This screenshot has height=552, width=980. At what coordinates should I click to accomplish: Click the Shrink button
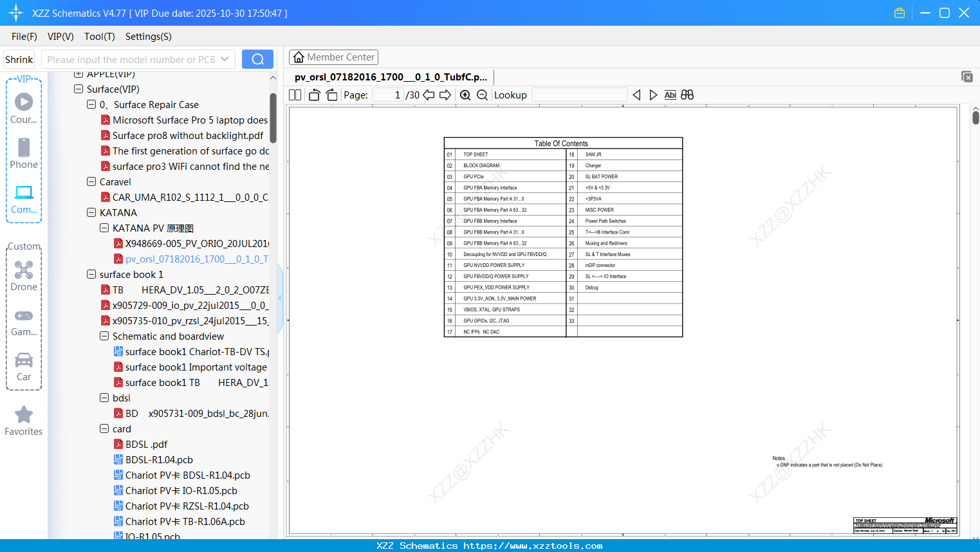(19, 59)
